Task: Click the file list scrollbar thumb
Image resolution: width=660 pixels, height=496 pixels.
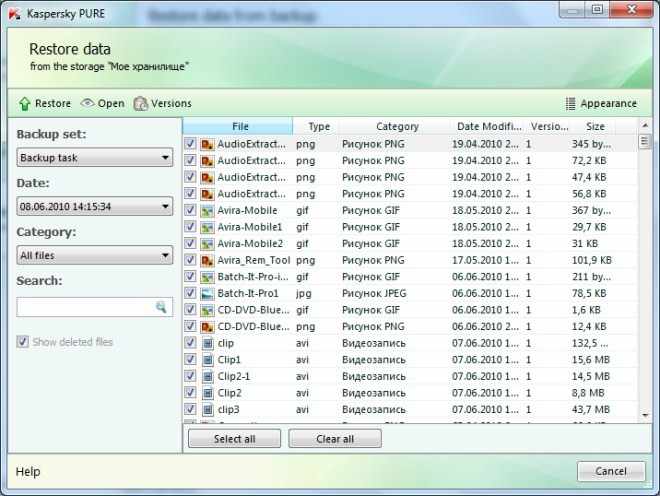Action: click(x=644, y=141)
